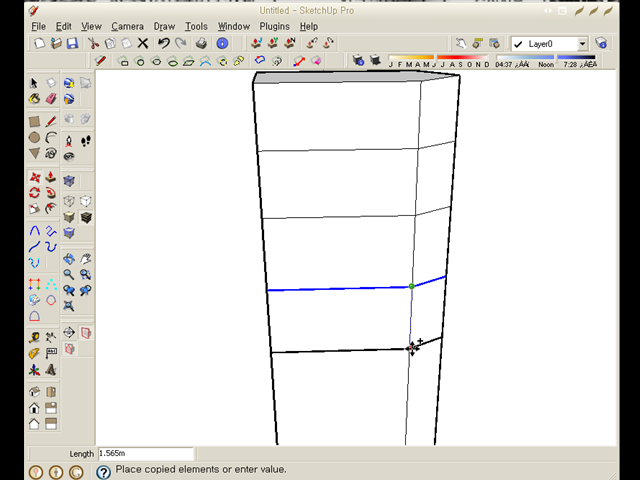The image size is (640, 480).
Task: Open the Layer Manager icon
Action: [601, 43]
